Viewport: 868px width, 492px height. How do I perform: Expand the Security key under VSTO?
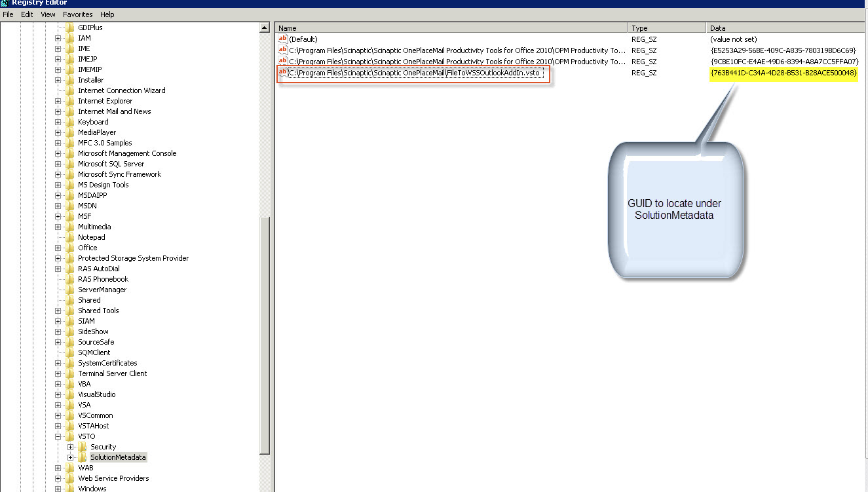[x=70, y=447]
